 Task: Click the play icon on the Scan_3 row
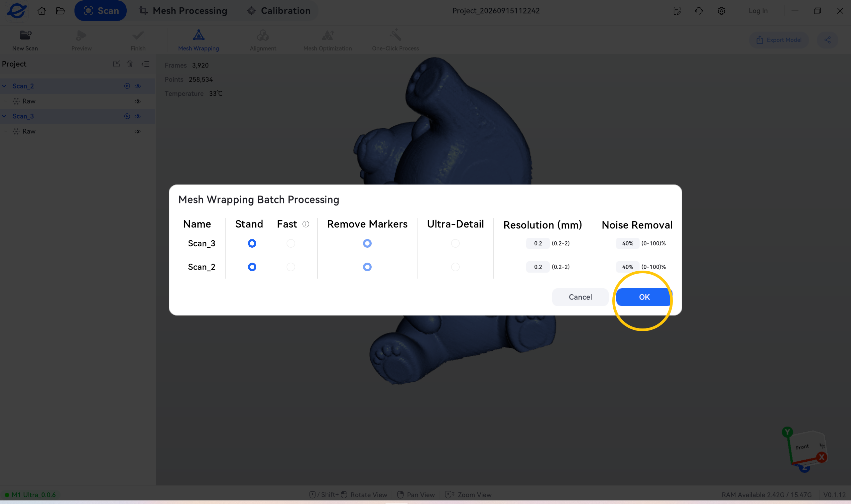[127, 116]
